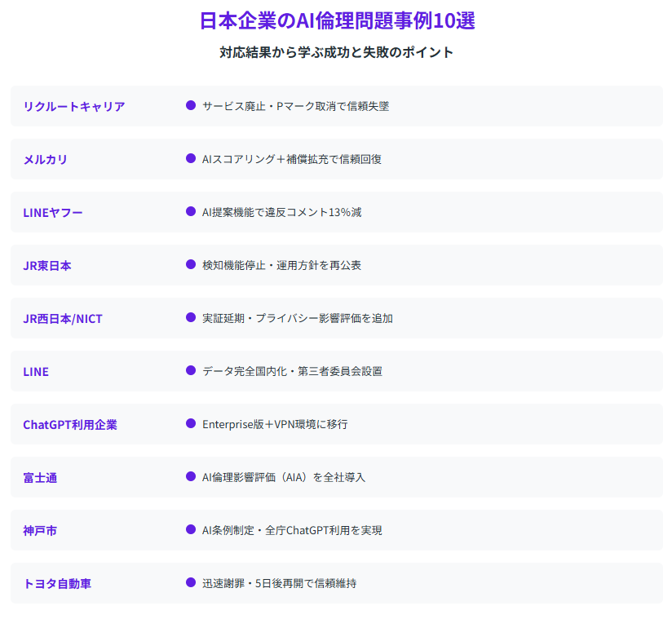Image resolution: width=672 pixels, height=619 pixels.
Task: Select the bullet dot next to LINEヤフー
Action: click(x=191, y=211)
